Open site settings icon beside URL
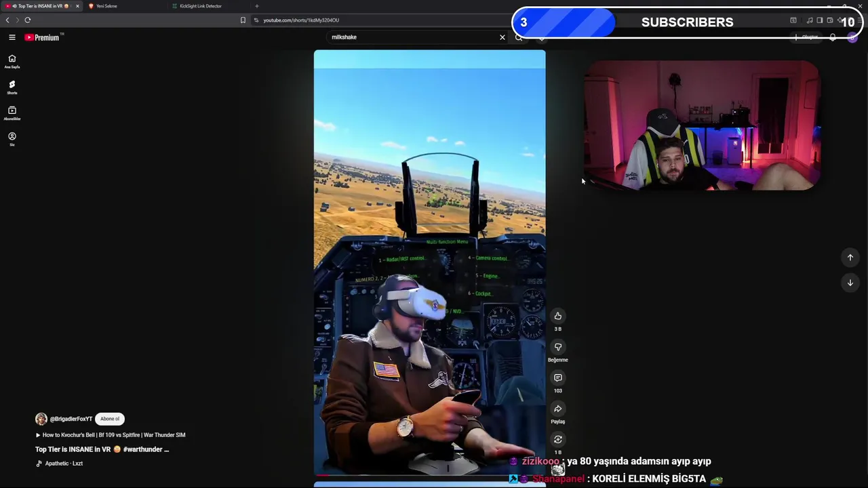Viewport: 868px width, 488px height. click(256, 20)
